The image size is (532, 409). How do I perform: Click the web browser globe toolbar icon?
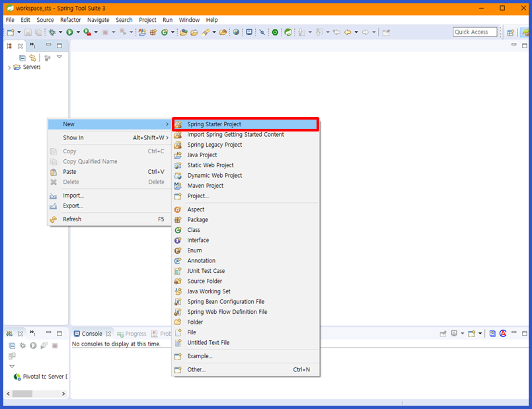[236, 32]
